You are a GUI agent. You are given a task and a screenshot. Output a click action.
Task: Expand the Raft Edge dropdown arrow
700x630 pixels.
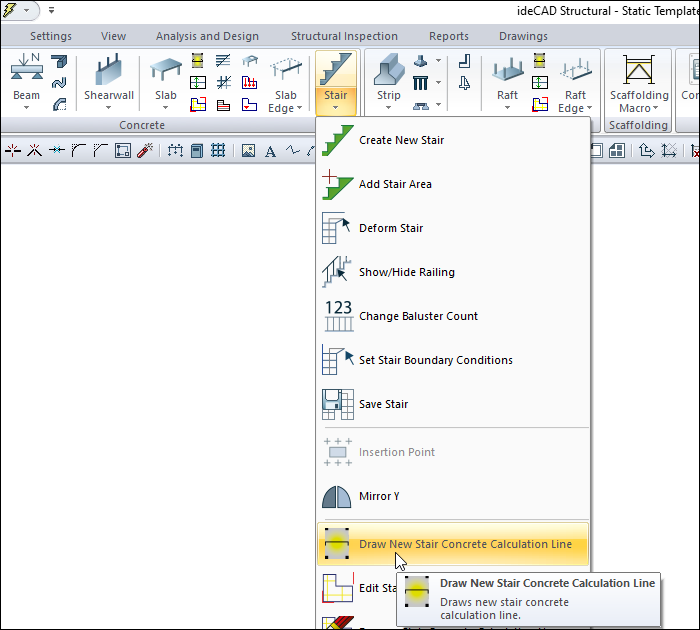tap(589, 108)
